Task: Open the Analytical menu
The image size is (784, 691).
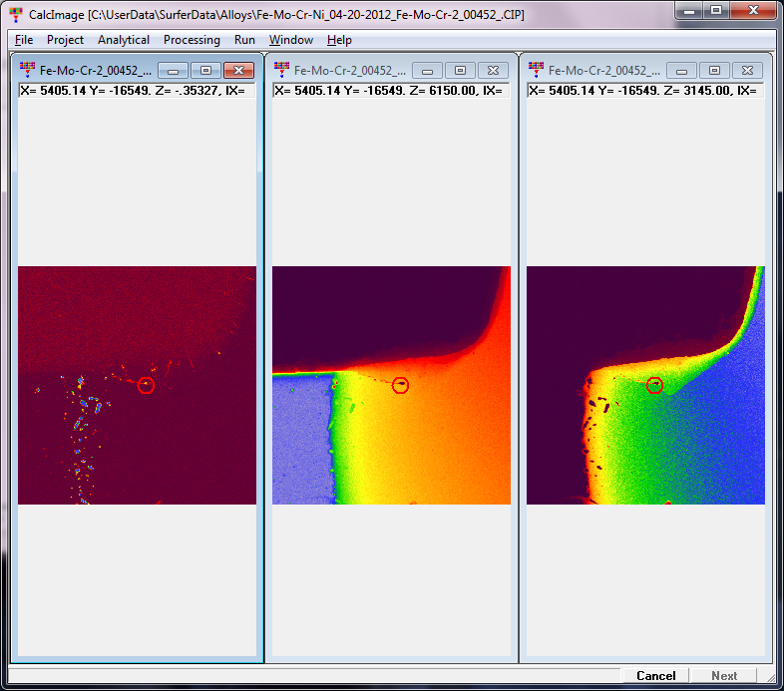Action: (x=124, y=40)
